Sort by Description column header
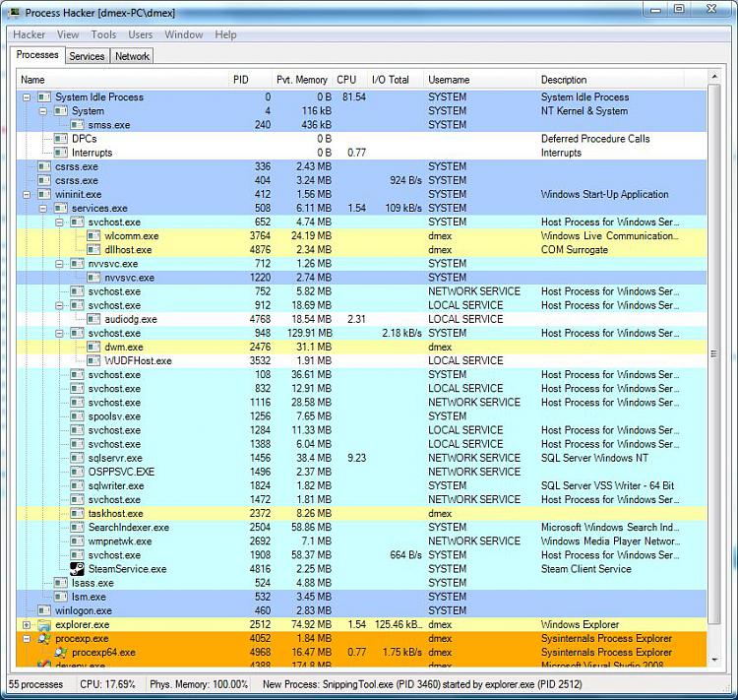This screenshot has width=738, height=700. [x=610, y=80]
